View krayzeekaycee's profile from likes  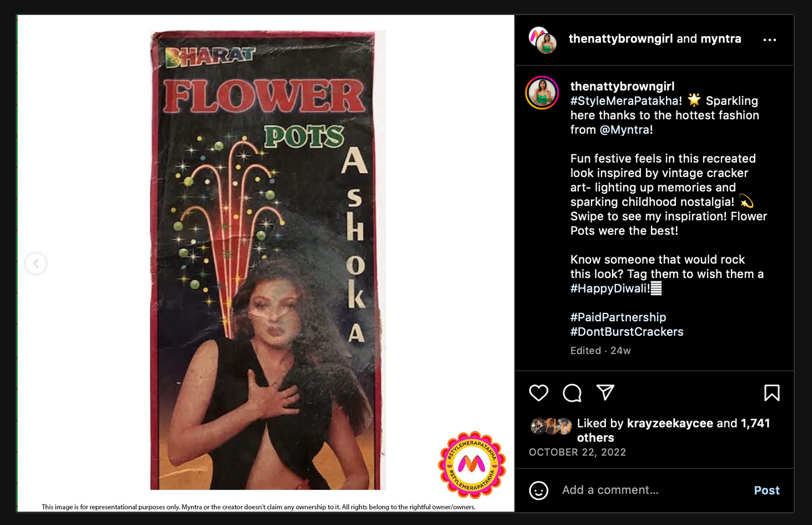pos(670,423)
